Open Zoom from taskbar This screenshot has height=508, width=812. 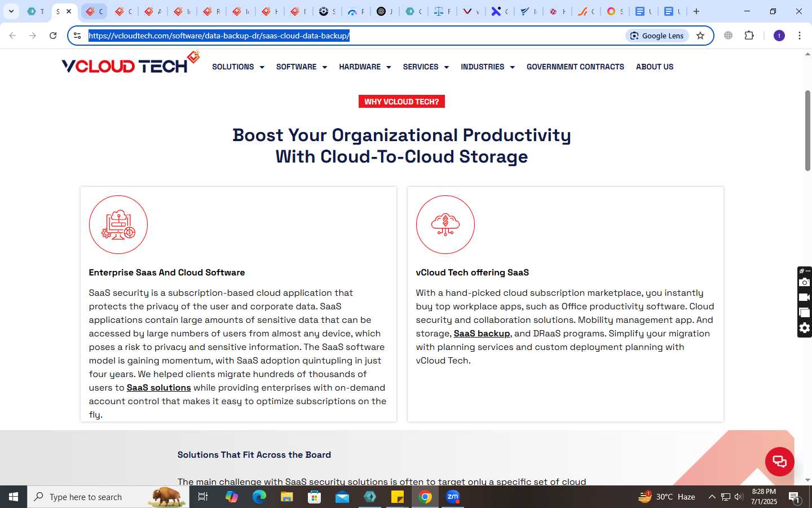coord(453,497)
